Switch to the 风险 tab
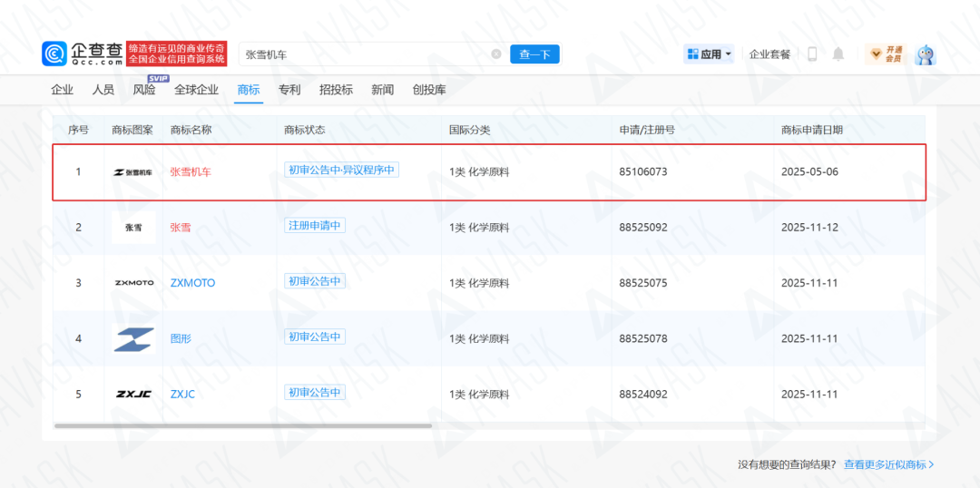Screen dimensions: 980x488 click(x=144, y=90)
